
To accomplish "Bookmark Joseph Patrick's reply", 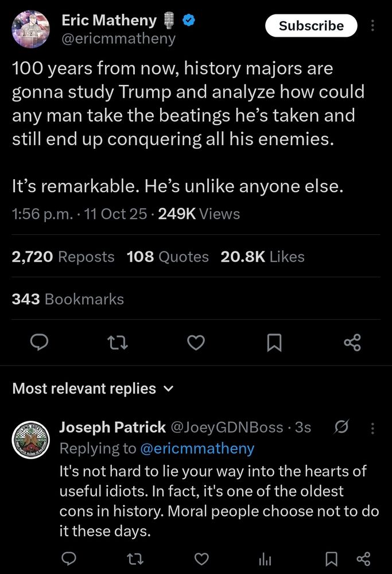I will (331, 559).
